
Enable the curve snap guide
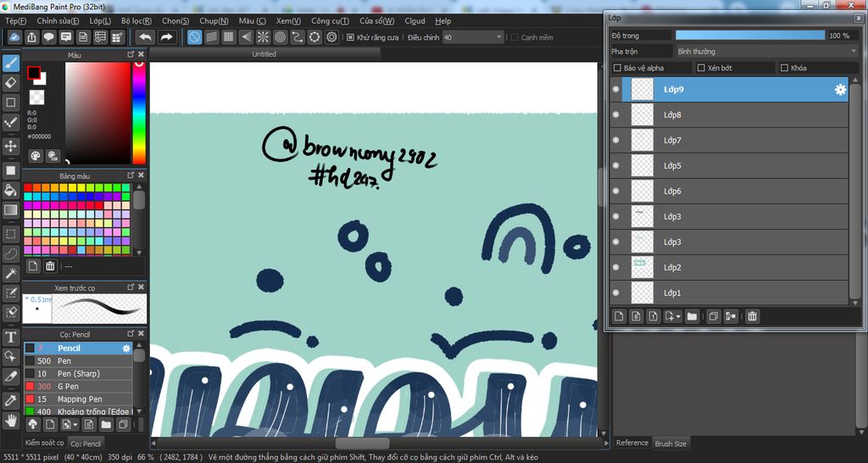tap(298, 37)
